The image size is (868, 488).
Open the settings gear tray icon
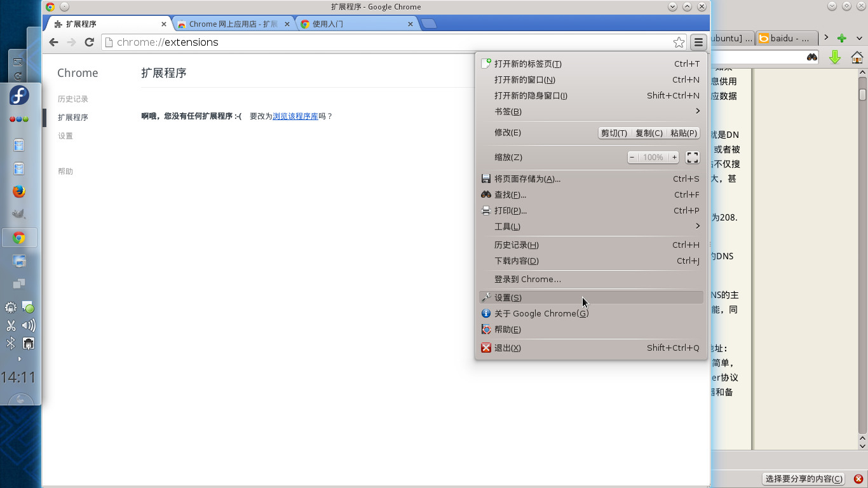[x=11, y=308]
